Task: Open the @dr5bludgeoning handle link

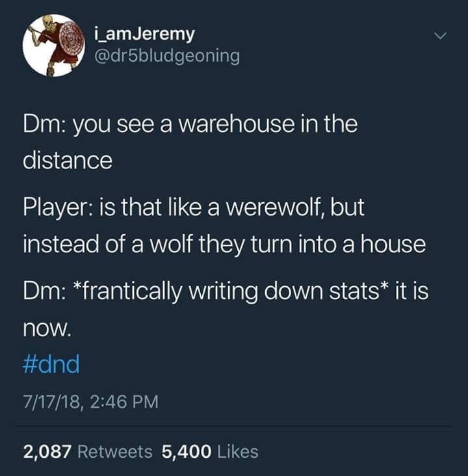Action: click(x=167, y=56)
